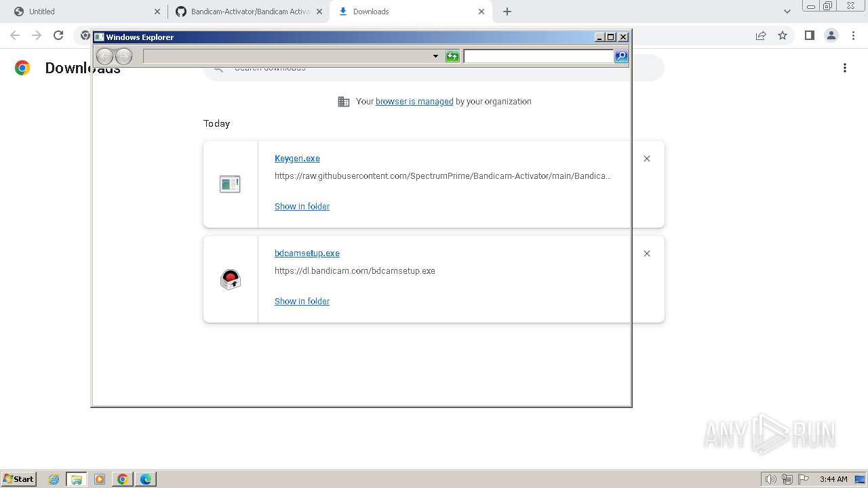This screenshot has width=868, height=488.
Task: Open the Keygen.exe download link
Action: click(x=297, y=158)
